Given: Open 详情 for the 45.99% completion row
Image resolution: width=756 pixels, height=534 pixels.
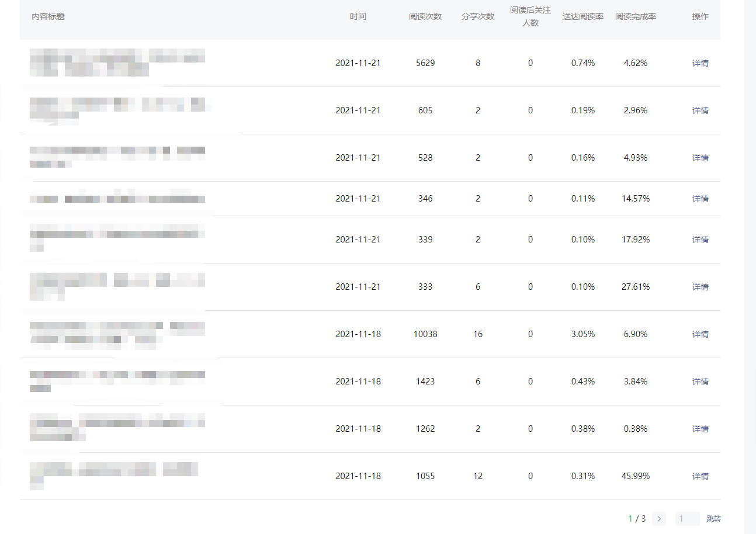Looking at the screenshot, I should [x=700, y=476].
